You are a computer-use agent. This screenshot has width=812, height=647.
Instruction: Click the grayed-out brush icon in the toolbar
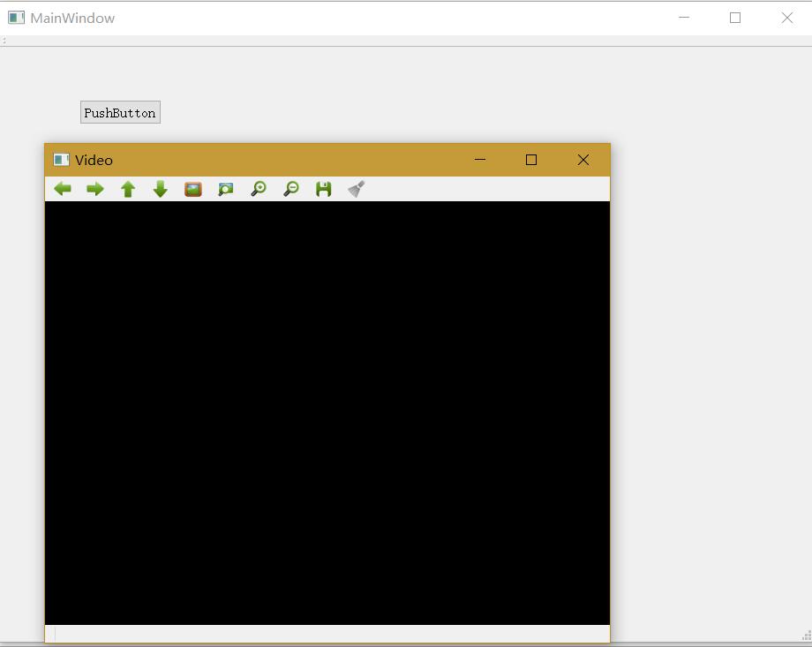coord(357,189)
